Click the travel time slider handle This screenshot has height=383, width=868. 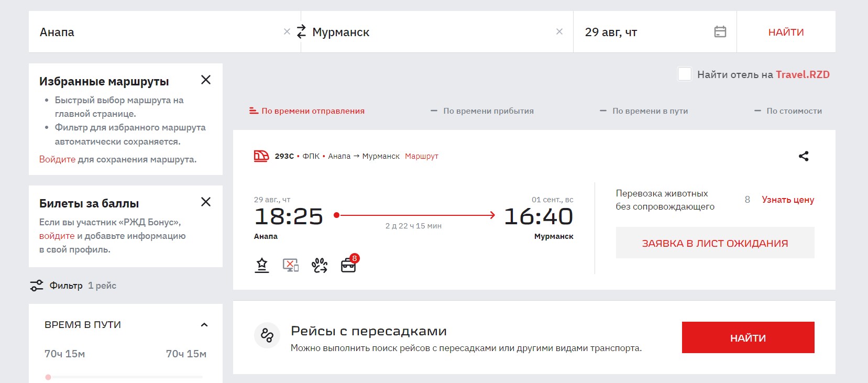[x=48, y=377]
